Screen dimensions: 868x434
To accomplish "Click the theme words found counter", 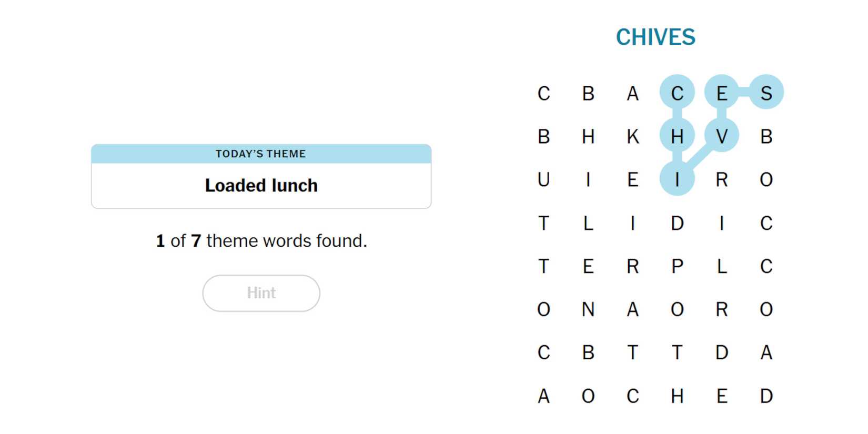I will tap(261, 241).
